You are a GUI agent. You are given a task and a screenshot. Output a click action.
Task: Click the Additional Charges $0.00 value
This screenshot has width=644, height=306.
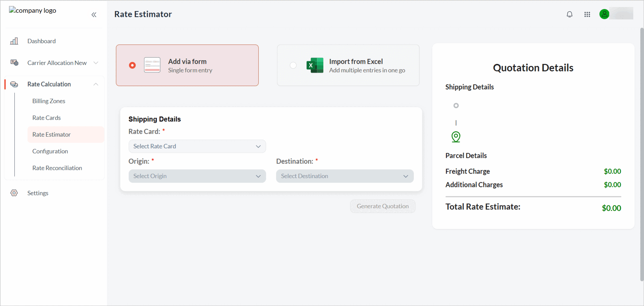pos(612,185)
